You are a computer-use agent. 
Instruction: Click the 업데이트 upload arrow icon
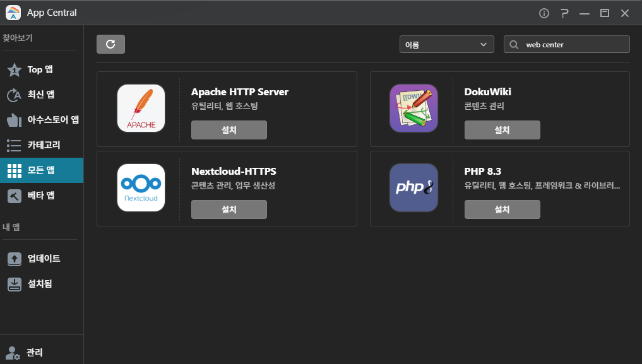[15, 259]
